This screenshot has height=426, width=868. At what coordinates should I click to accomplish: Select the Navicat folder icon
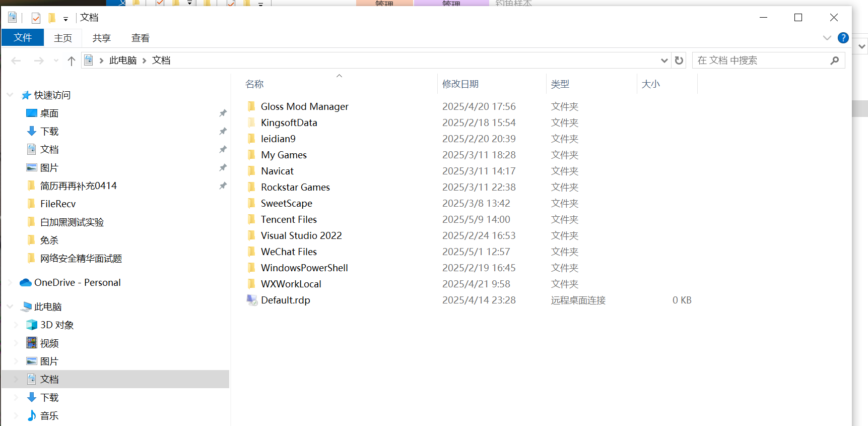pyautogui.click(x=252, y=171)
